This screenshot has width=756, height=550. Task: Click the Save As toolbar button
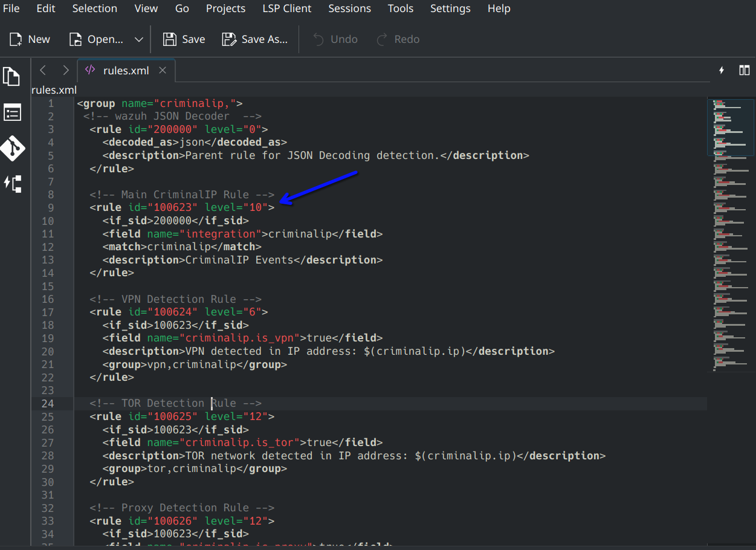click(x=254, y=39)
